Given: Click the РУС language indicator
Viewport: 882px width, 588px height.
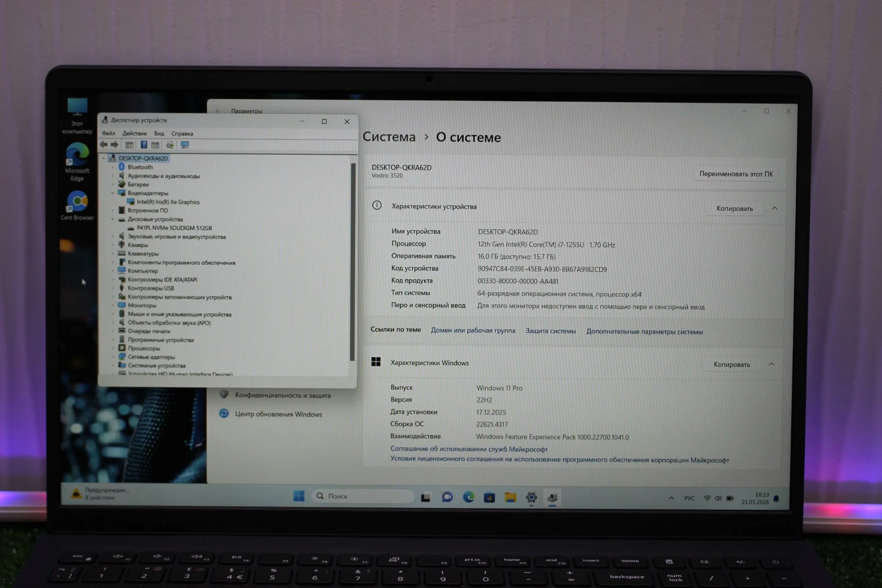Looking at the screenshot, I should pos(689,498).
